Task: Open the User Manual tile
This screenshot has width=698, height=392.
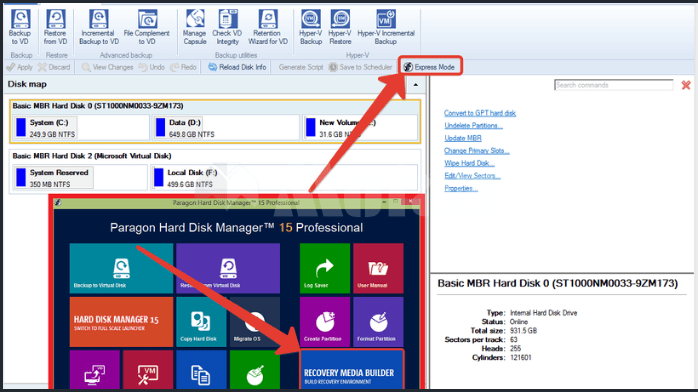Action: pyautogui.click(x=378, y=268)
